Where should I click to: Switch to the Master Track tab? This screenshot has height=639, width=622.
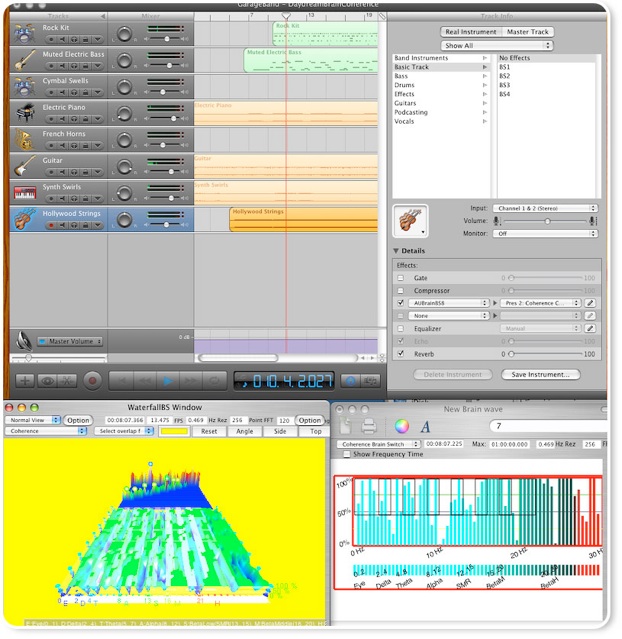click(x=527, y=32)
